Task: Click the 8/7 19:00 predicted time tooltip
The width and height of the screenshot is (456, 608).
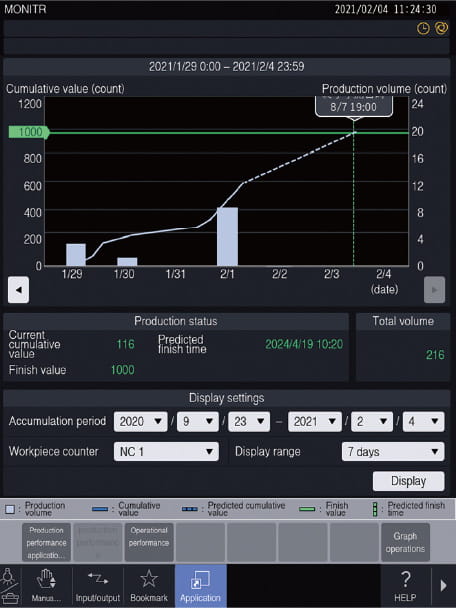Action: pos(354,107)
